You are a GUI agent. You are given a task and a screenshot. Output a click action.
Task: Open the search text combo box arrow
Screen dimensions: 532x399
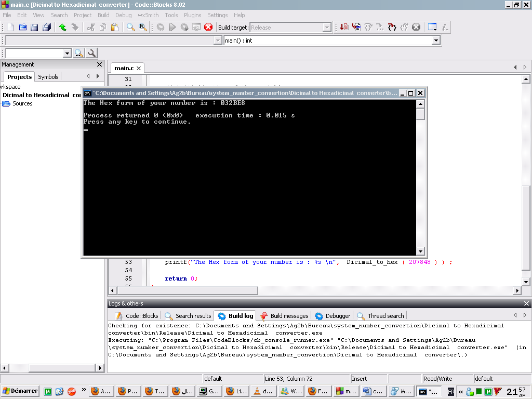click(x=67, y=54)
